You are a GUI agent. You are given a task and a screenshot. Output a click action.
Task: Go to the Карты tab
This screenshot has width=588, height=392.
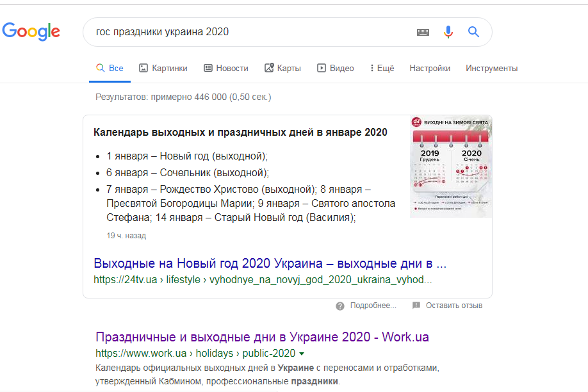click(x=282, y=69)
